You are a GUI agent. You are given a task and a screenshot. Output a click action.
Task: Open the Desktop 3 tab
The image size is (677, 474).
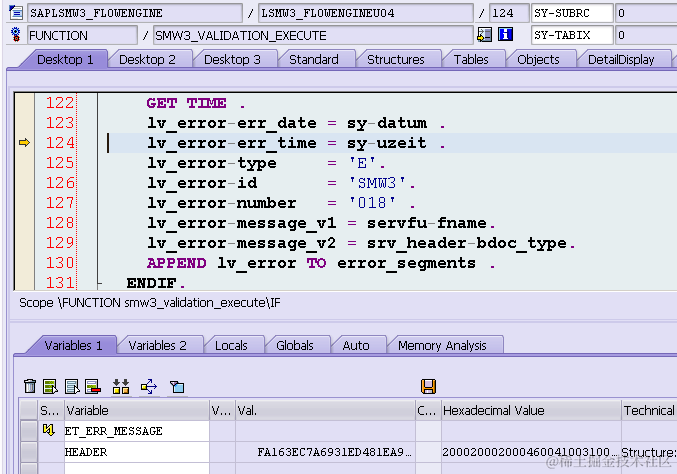tap(232, 60)
